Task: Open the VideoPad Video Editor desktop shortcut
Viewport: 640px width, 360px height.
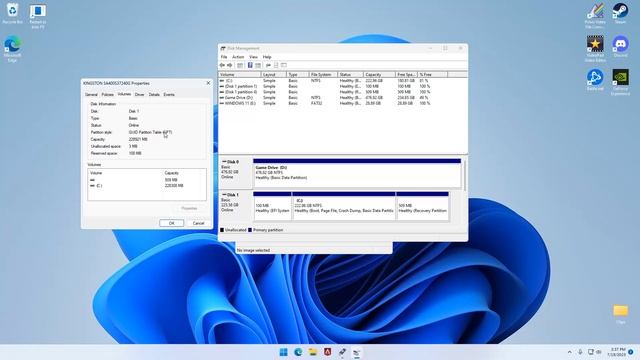Action: click(x=595, y=49)
